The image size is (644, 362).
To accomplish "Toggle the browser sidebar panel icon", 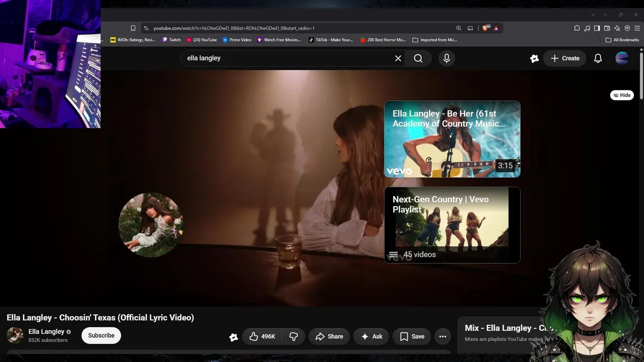I will tap(597, 28).
